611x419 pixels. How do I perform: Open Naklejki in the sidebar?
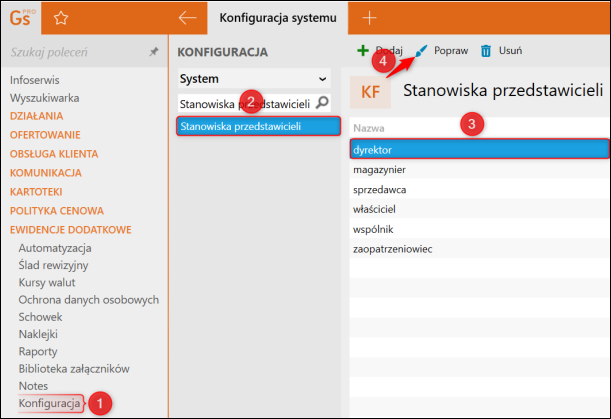38,334
